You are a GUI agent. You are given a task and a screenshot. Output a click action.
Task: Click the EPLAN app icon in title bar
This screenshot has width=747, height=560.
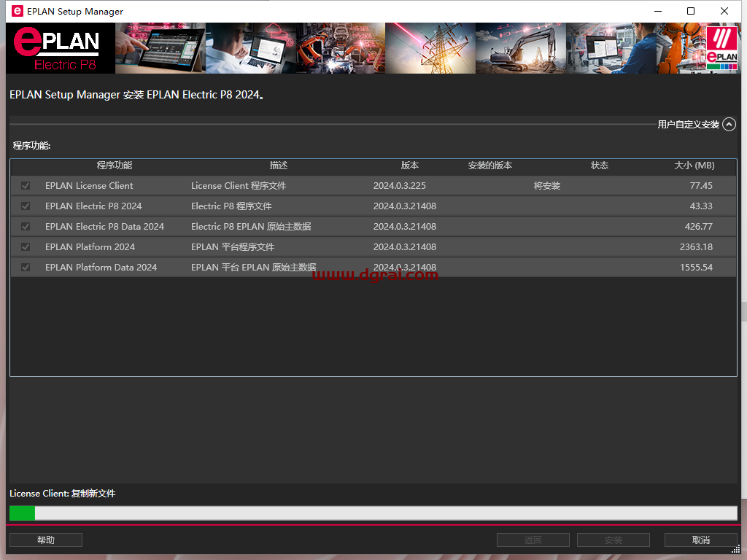point(18,11)
